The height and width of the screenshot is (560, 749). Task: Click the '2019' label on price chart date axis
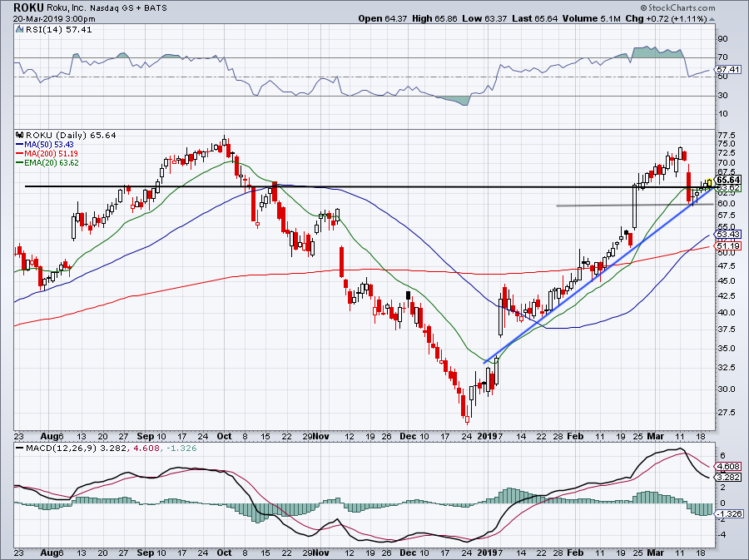pyautogui.click(x=487, y=436)
